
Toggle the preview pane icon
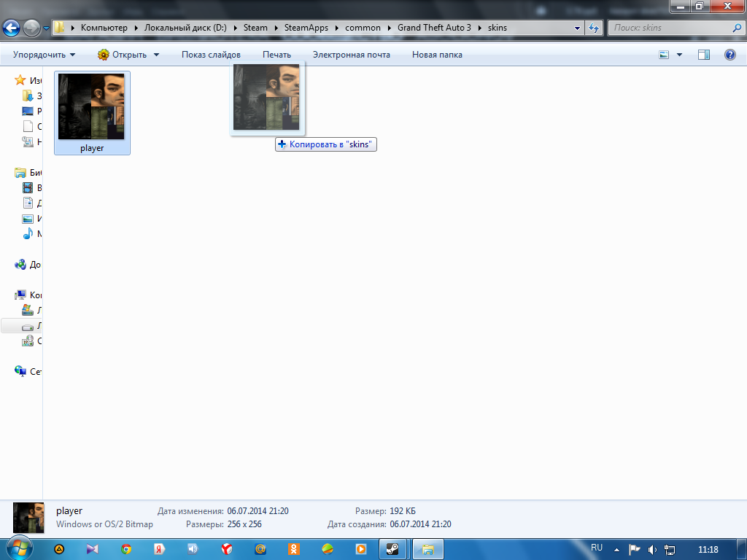coord(704,55)
